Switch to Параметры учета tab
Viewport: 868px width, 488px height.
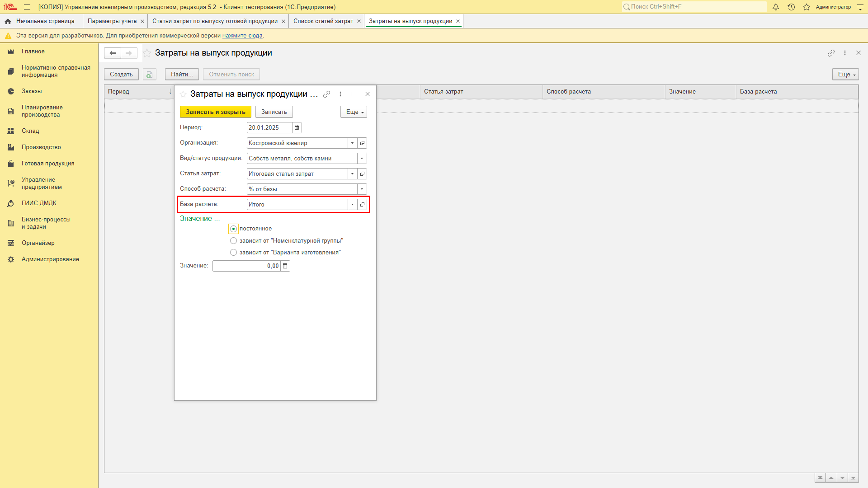112,21
